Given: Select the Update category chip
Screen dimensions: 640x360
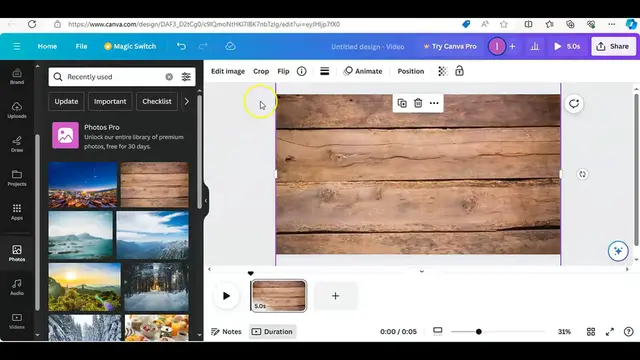Looking at the screenshot, I should [66, 101].
